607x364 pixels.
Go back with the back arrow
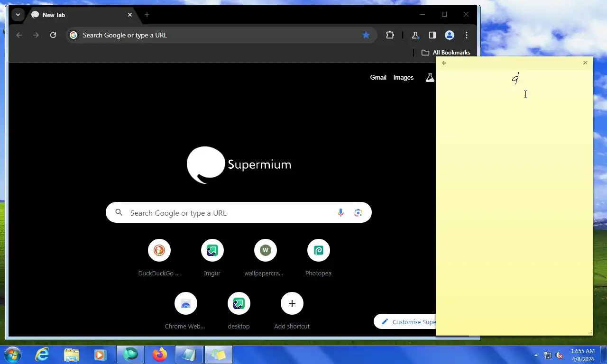(x=19, y=35)
